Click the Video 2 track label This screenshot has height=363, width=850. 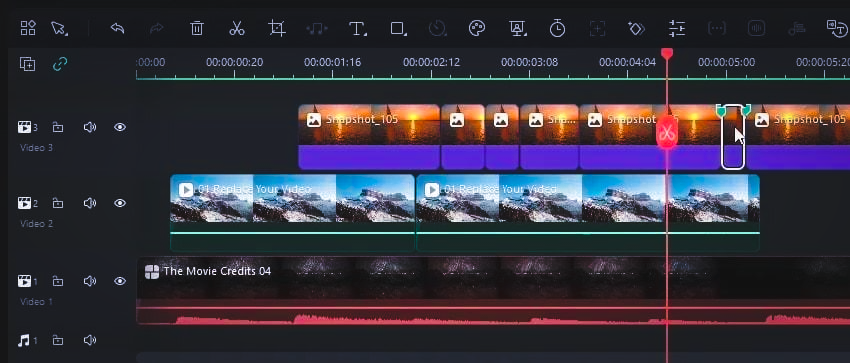(36, 223)
